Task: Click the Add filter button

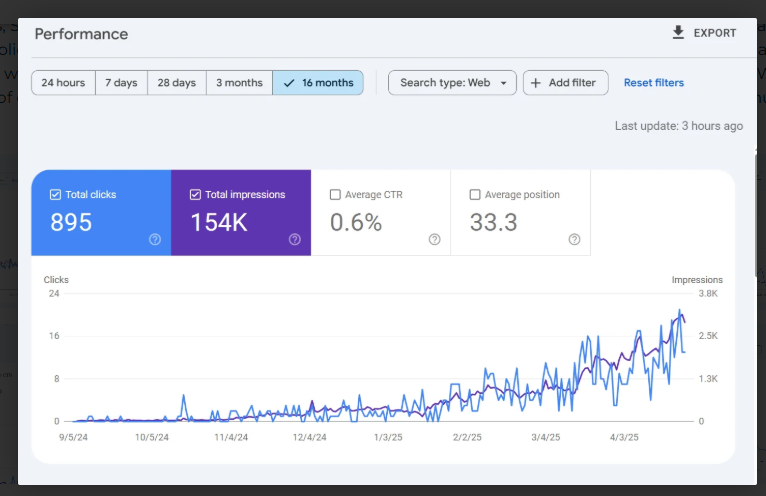Action: click(566, 83)
